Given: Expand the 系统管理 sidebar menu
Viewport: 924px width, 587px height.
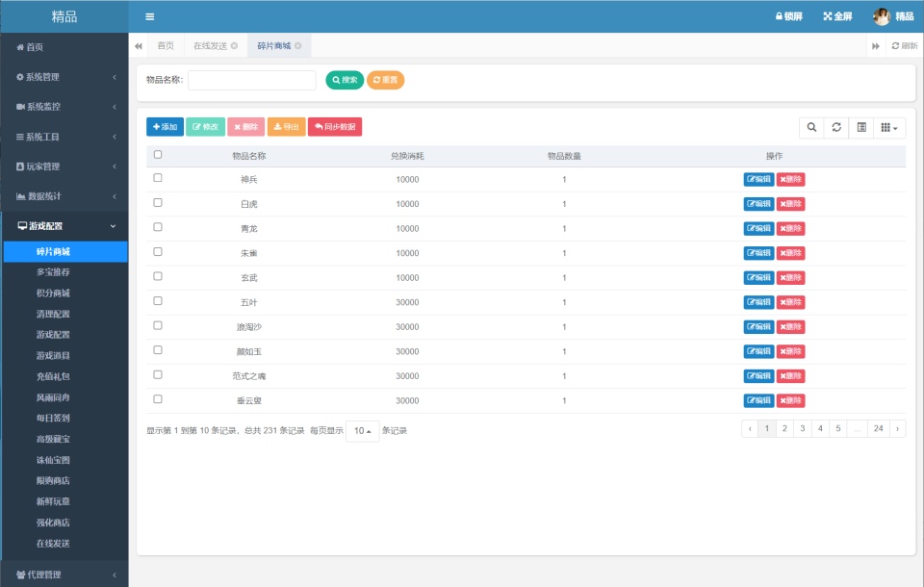Looking at the screenshot, I should pyautogui.click(x=64, y=77).
